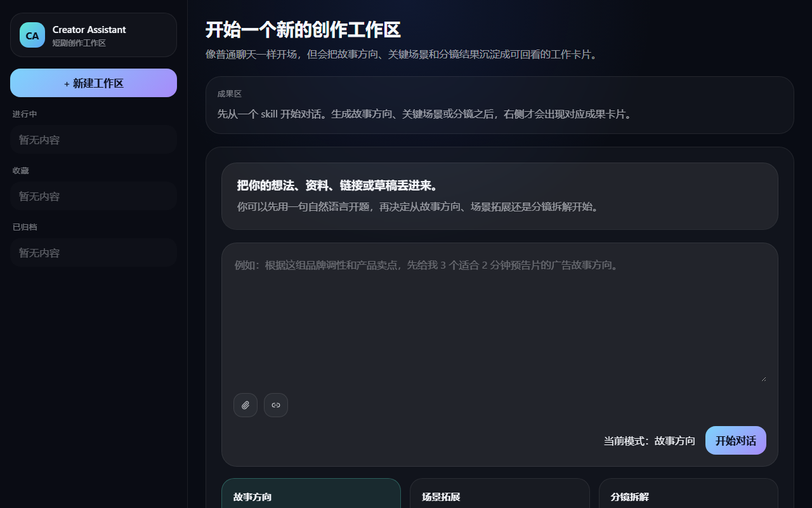Select the 分镜拆解 skill card
This screenshot has height=508, width=812.
tap(688, 493)
